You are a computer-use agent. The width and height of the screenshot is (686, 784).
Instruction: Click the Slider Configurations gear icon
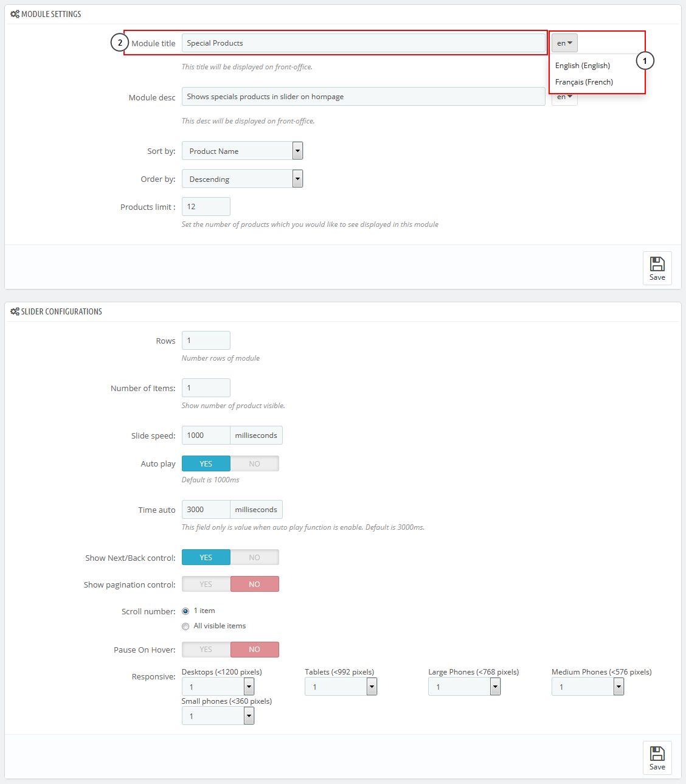point(15,311)
